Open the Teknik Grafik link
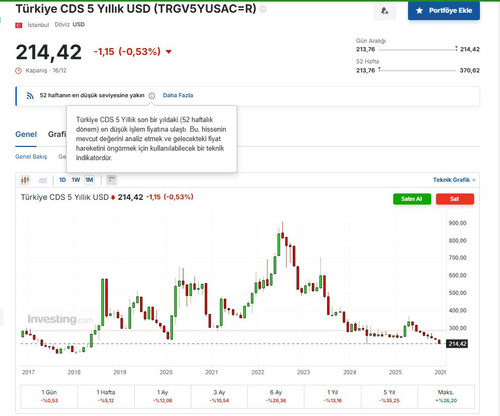The height and width of the screenshot is (416, 500). [x=454, y=180]
